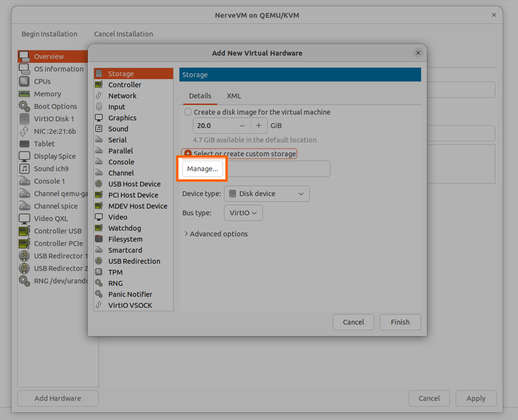Pick the Sound hardware icon
This screenshot has height=420, width=518.
click(99, 129)
